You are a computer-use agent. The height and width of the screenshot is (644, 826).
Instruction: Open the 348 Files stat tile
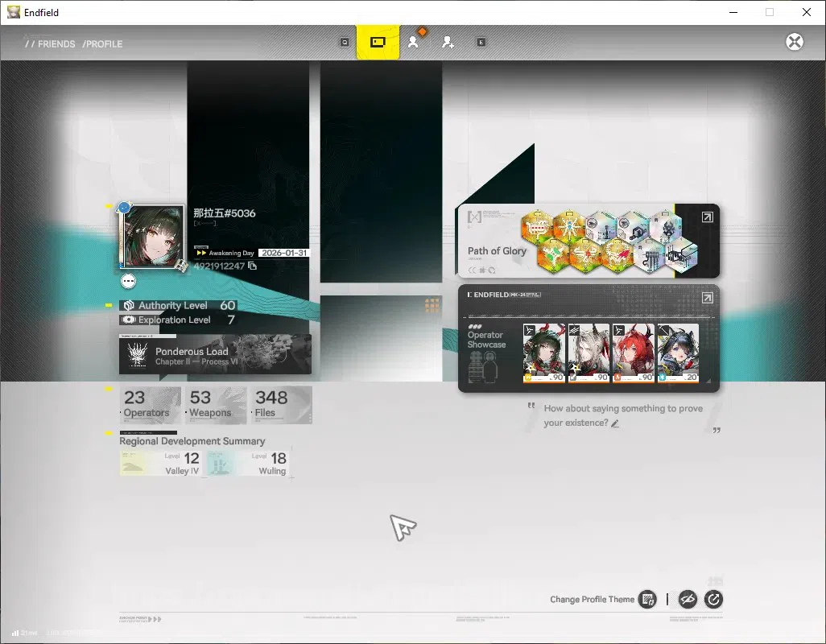pos(281,405)
